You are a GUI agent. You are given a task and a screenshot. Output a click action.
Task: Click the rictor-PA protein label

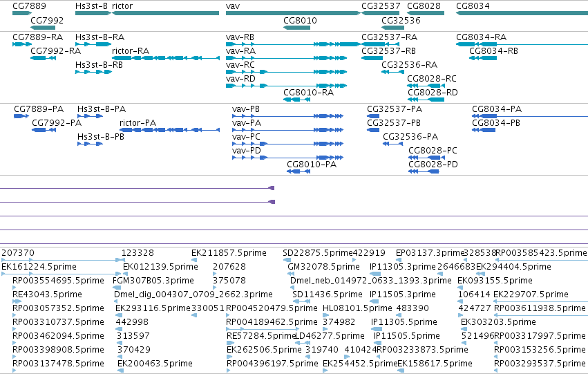click(x=137, y=122)
